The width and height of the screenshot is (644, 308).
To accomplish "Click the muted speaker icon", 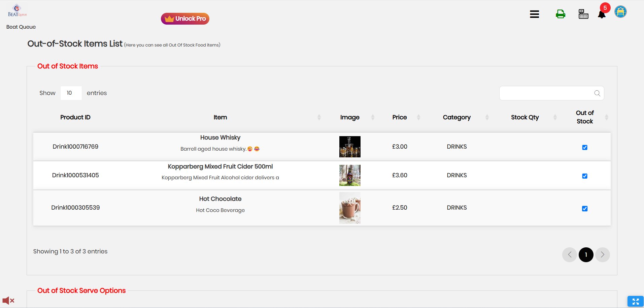I will 8,300.
